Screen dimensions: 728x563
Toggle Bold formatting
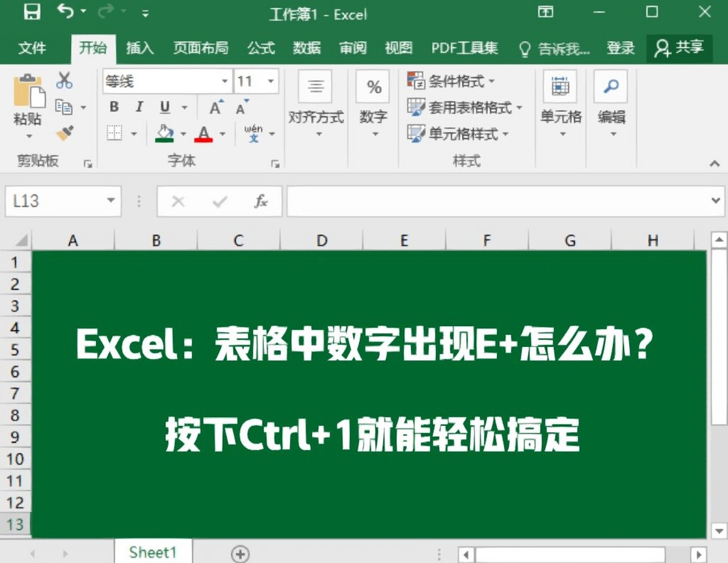click(114, 107)
